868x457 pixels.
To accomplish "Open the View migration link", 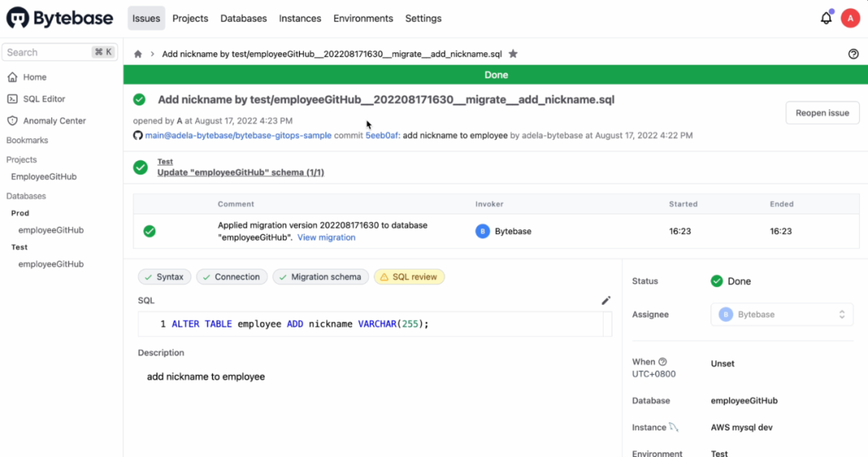I will (x=326, y=237).
